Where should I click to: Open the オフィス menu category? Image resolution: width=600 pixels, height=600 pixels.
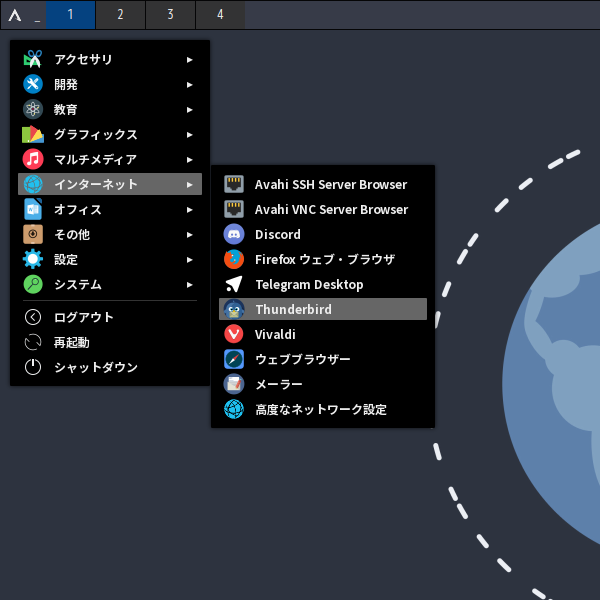point(78,210)
